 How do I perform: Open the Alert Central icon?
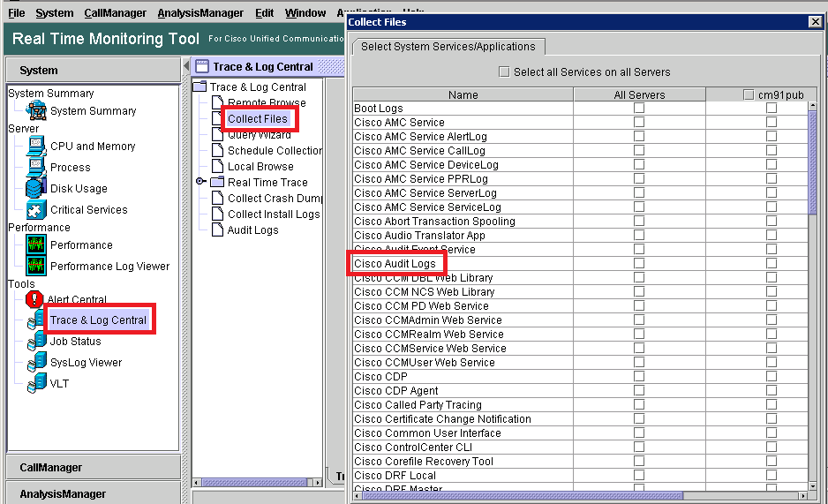point(34,299)
